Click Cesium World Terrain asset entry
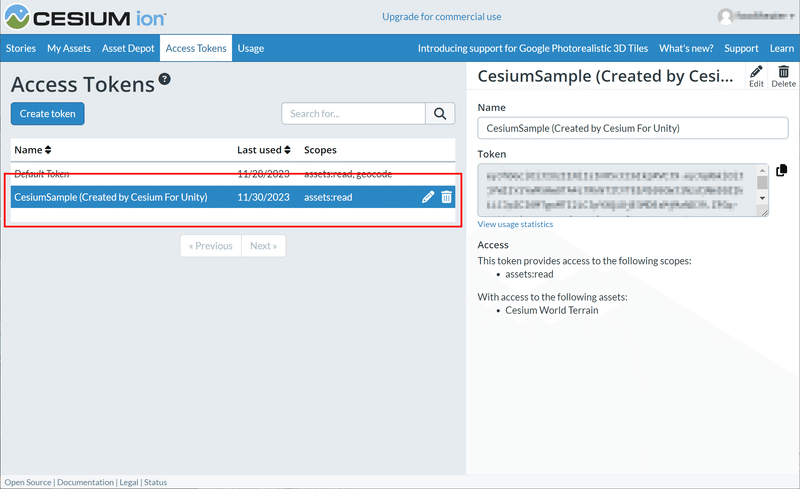The height and width of the screenshot is (489, 800). (x=552, y=310)
